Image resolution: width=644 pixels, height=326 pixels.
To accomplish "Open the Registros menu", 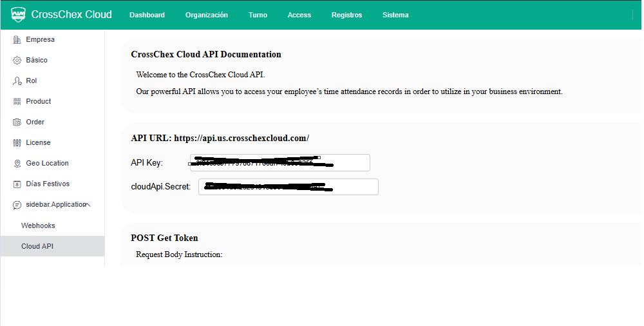I will pos(346,15).
